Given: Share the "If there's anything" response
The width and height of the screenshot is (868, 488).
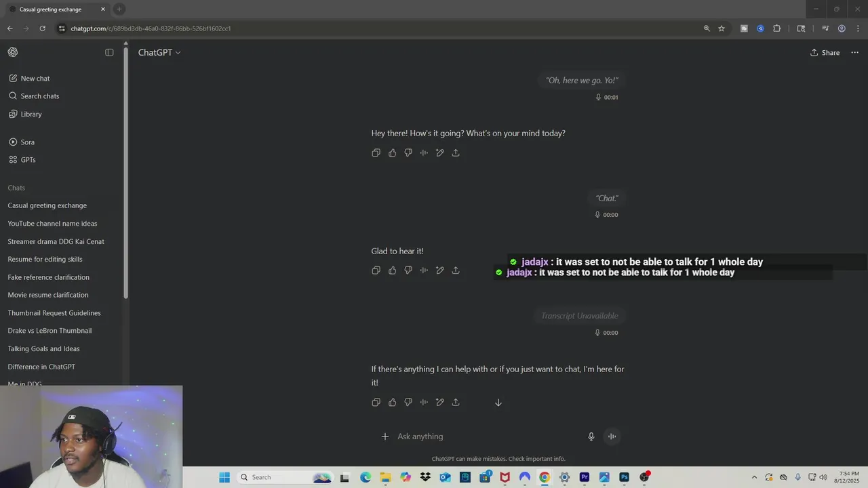Looking at the screenshot, I should pyautogui.click(x=456, y=403).
